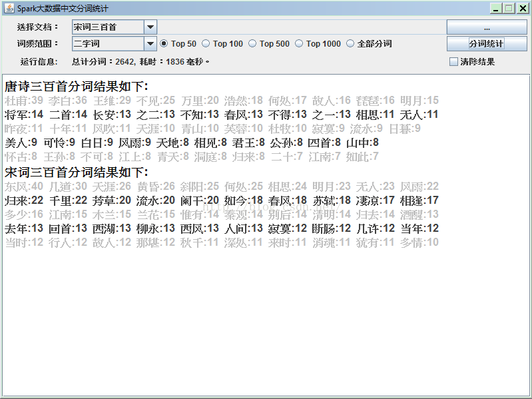Click the result 多情:10
This screenshot has height=399, width=532.
pyautogui.click(x=419, y=242)
